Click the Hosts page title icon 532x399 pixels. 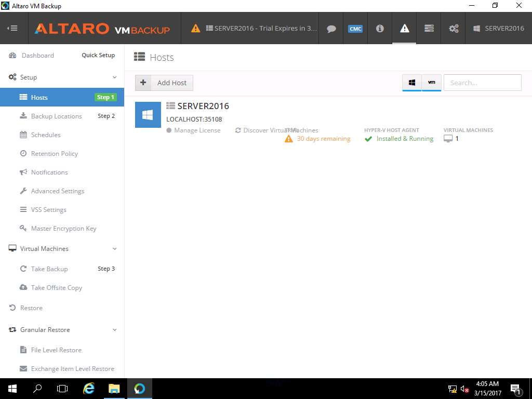[139, 57]
